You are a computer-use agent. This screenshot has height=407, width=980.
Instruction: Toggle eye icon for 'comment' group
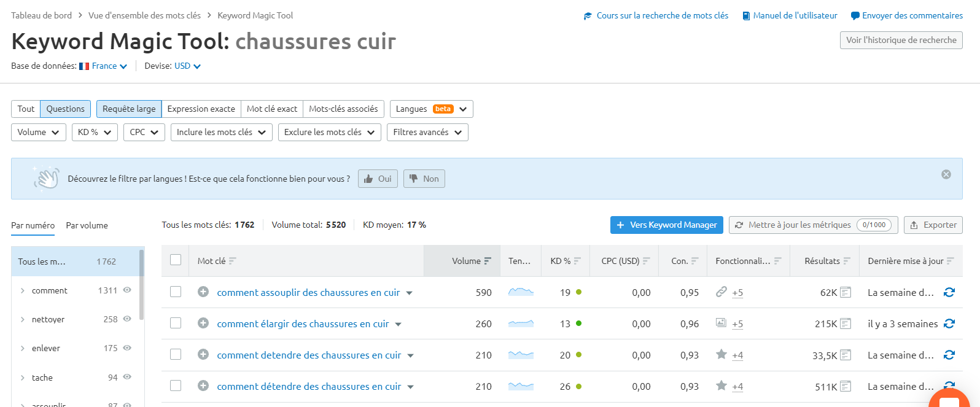click(127, 290)
